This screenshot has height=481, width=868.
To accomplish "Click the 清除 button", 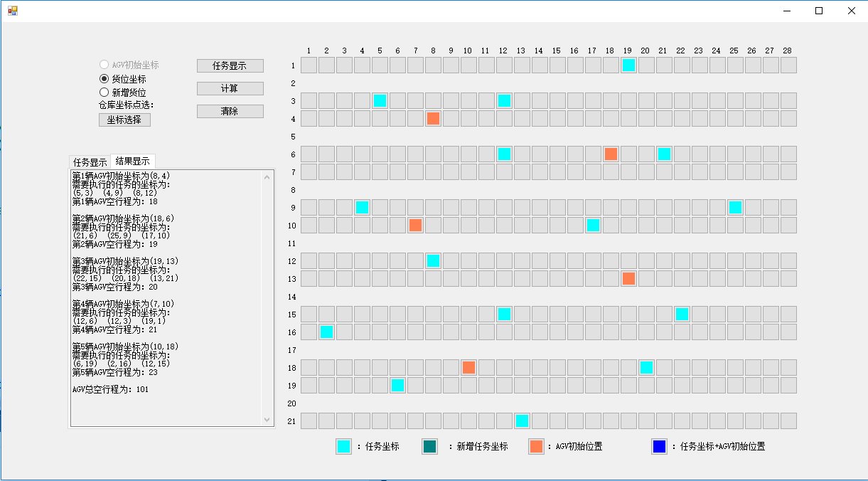I will coord(230,112).
